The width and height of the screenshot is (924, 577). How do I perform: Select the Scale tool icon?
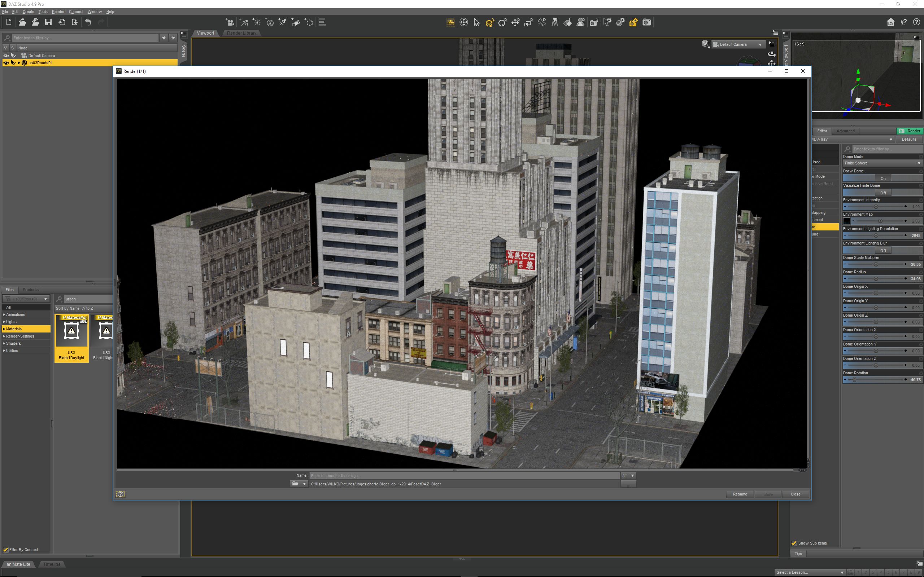tap(528, 22)
